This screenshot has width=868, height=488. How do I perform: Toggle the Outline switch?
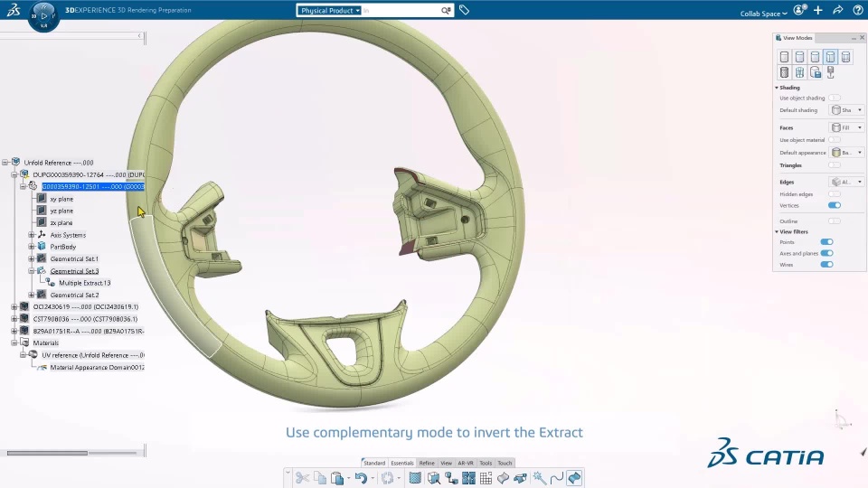[835, 221]
